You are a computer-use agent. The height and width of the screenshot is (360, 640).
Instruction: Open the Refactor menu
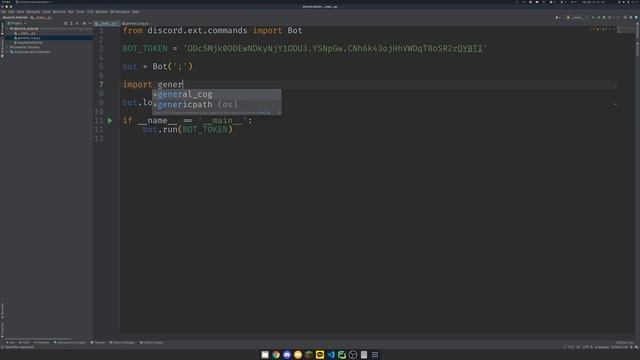coord(59,12)
